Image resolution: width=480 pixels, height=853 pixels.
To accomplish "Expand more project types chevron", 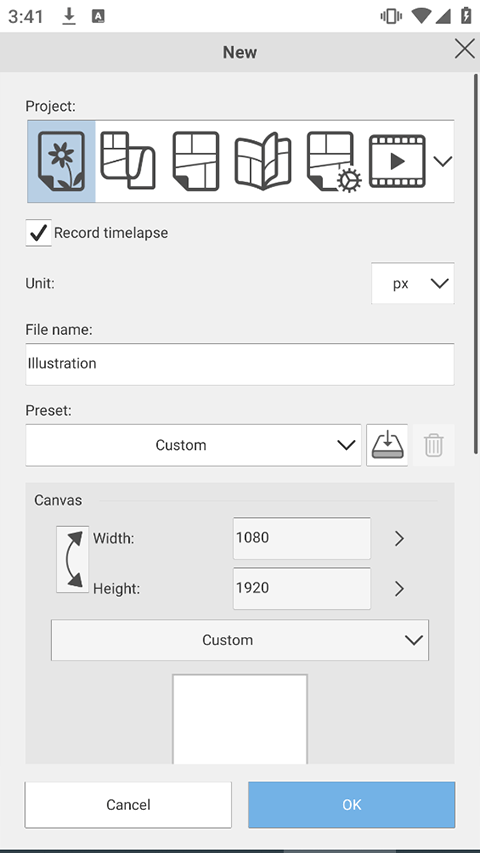I will 443,161.
